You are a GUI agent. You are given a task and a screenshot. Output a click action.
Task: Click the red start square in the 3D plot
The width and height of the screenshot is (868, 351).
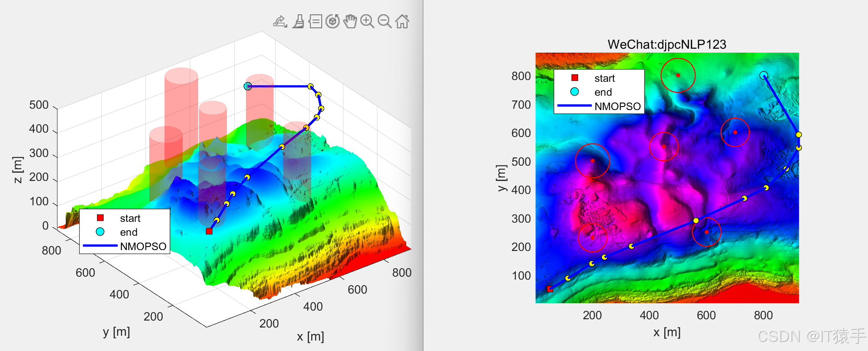click(209, 231)
